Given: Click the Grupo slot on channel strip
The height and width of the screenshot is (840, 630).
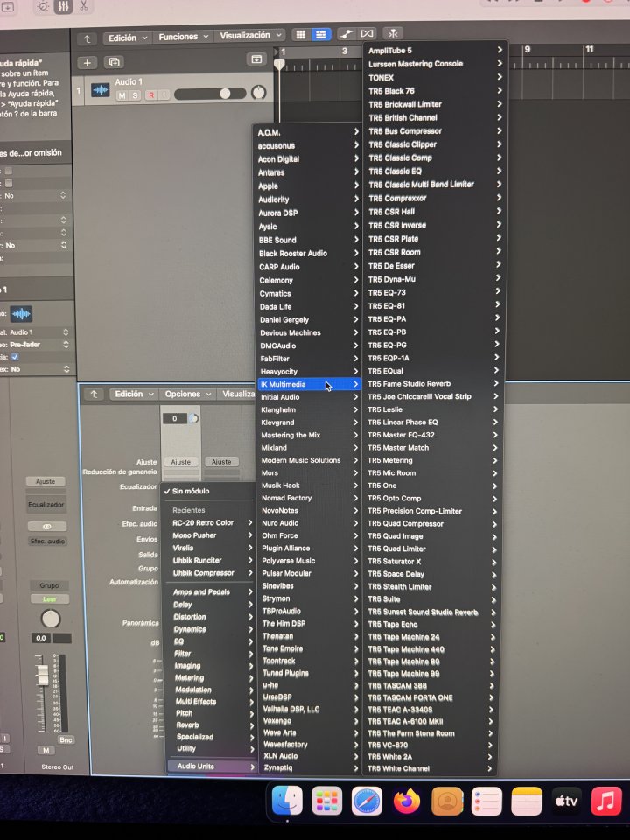Looking at the screenshot, I should click(49, 585).
